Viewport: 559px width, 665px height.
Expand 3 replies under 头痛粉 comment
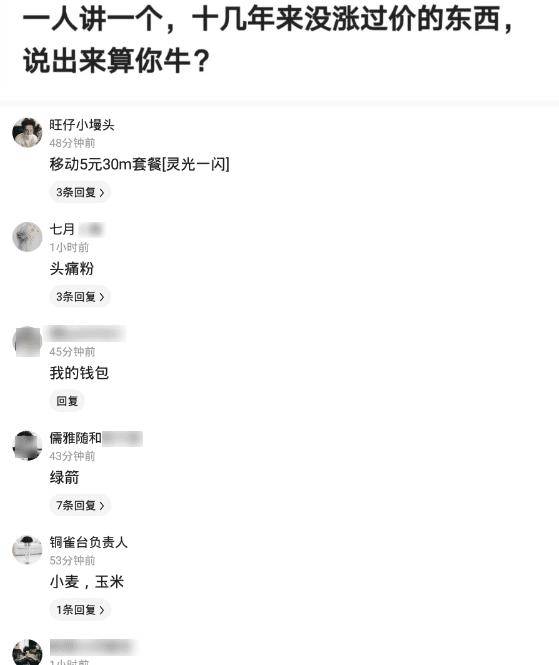point(80,296)
